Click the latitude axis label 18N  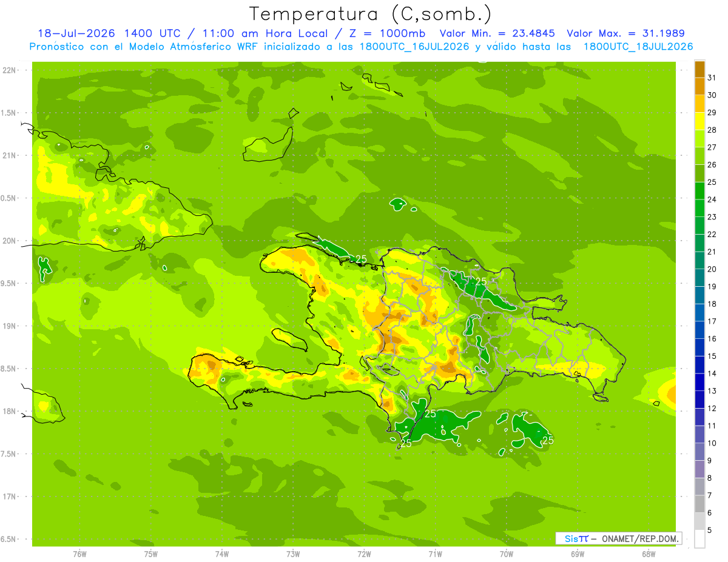(x=10, y=411)
